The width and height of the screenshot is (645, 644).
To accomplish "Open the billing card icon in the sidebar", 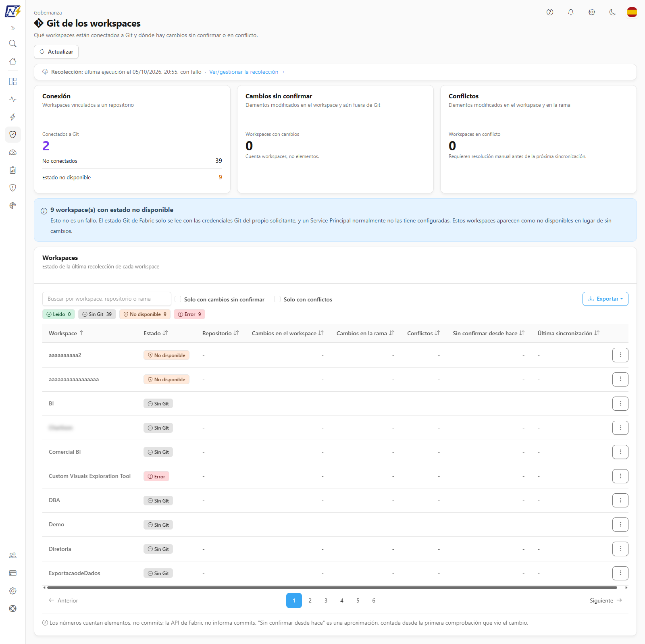I will 13,573.
